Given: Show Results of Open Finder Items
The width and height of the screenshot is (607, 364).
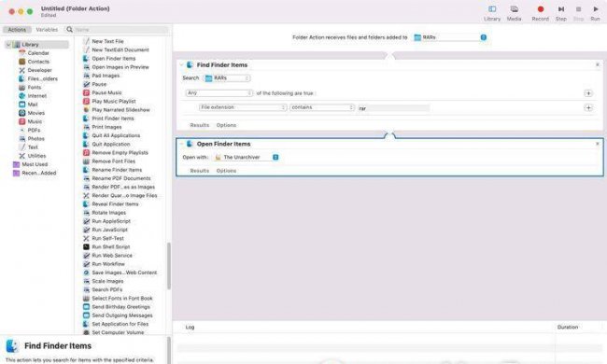Looking at the screenshot, I should [x=199, y=171].
